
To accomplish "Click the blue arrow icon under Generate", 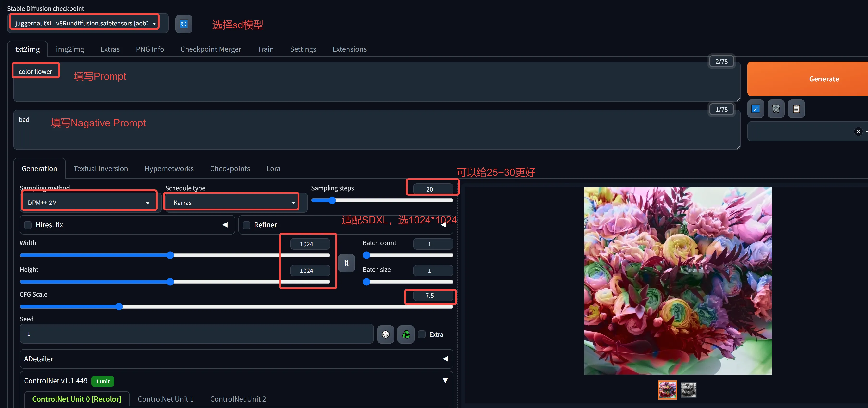I will [x=756, y=109].
